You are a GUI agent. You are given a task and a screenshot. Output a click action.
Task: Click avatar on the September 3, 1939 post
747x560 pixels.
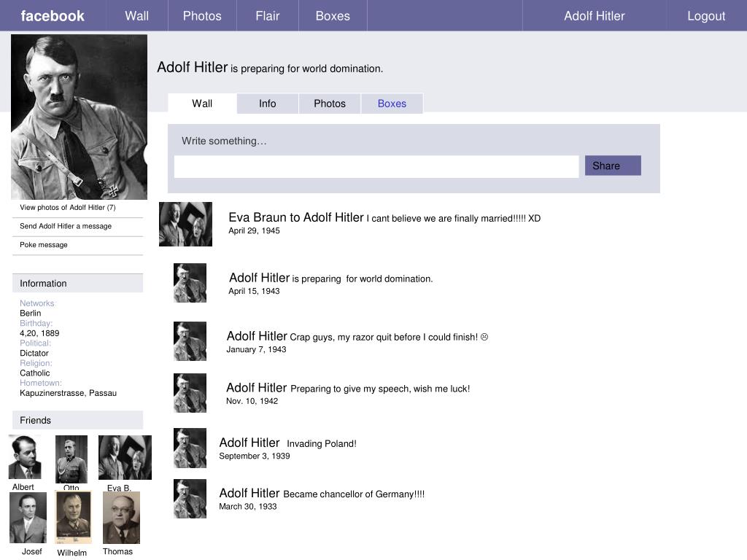(x=190, y=448)
